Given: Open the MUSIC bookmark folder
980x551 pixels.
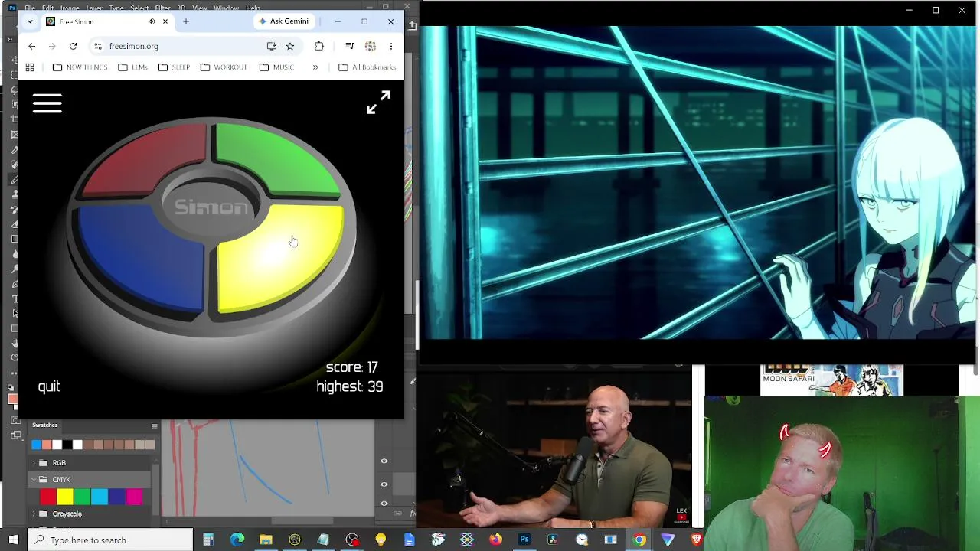Looking at the screenshot, I should click(276, 67).
